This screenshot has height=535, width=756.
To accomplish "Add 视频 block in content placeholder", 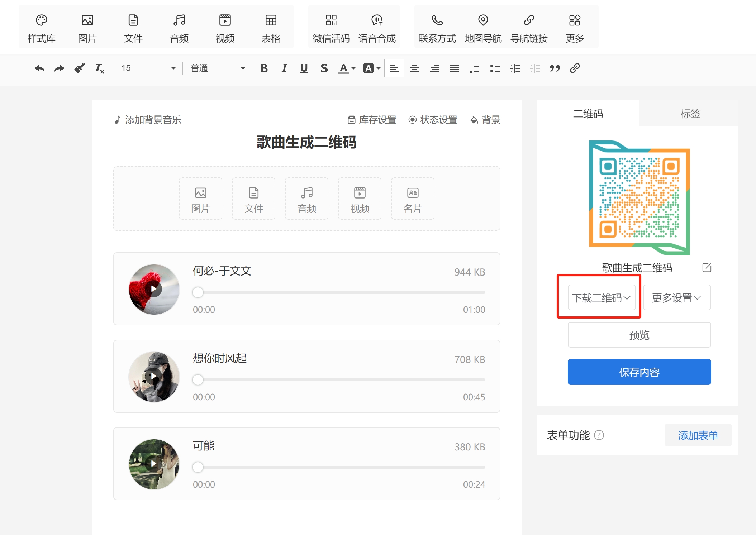I will (360, 199).
